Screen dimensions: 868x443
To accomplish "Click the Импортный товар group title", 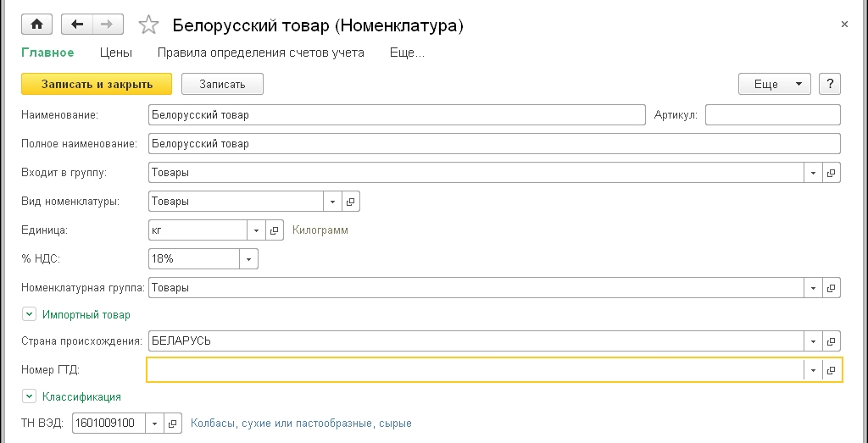I will 86,315.
